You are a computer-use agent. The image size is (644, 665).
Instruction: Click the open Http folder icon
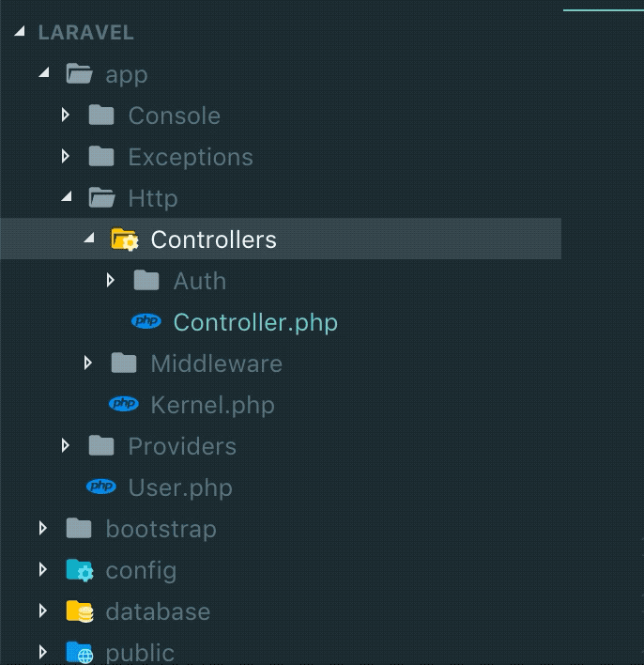click(x=101, y=198)
